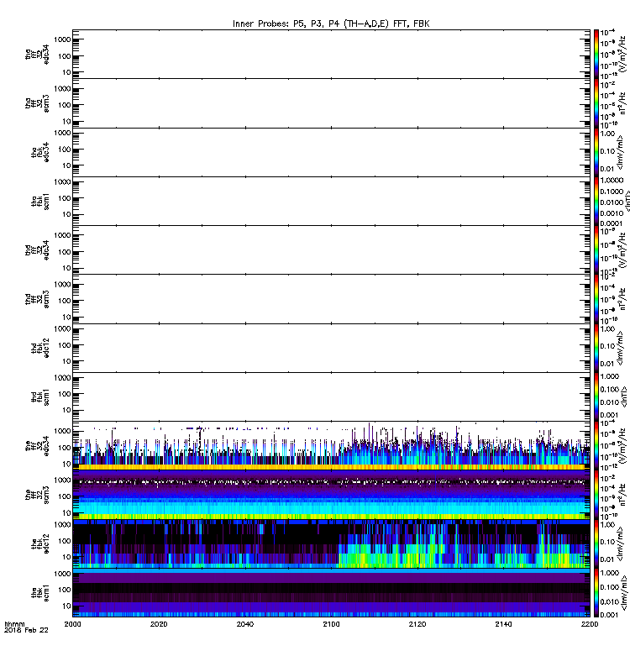Click the color bar beside thd fbk scm1 panel

(x=596, y=396)
